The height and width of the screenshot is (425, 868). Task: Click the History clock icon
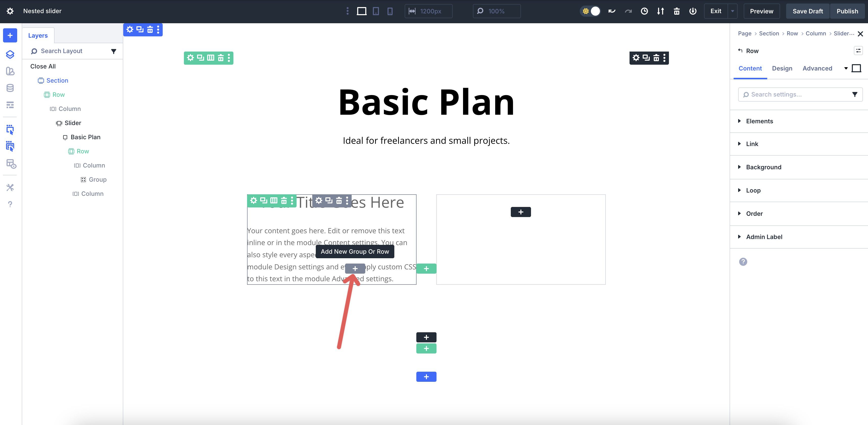click(644, 11)
